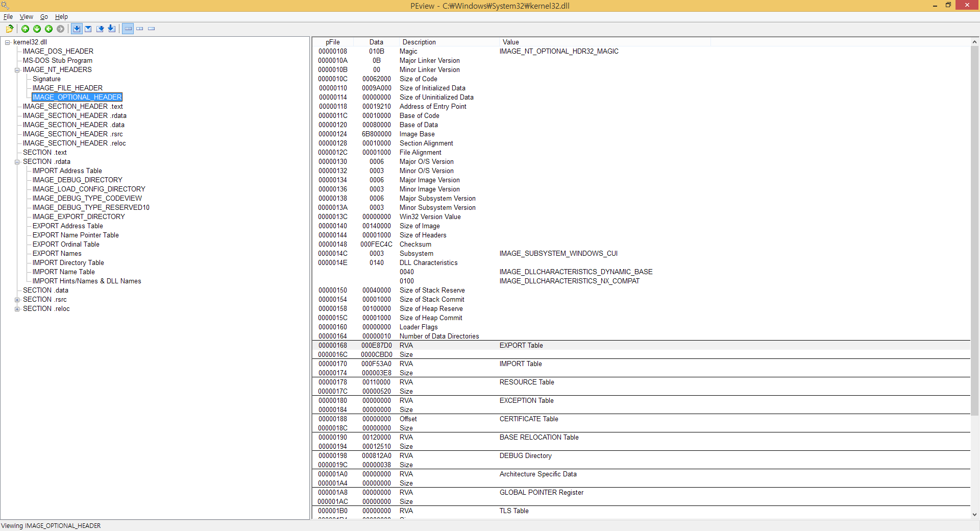
Task: Open the Help menu
Action: [61, 17]
